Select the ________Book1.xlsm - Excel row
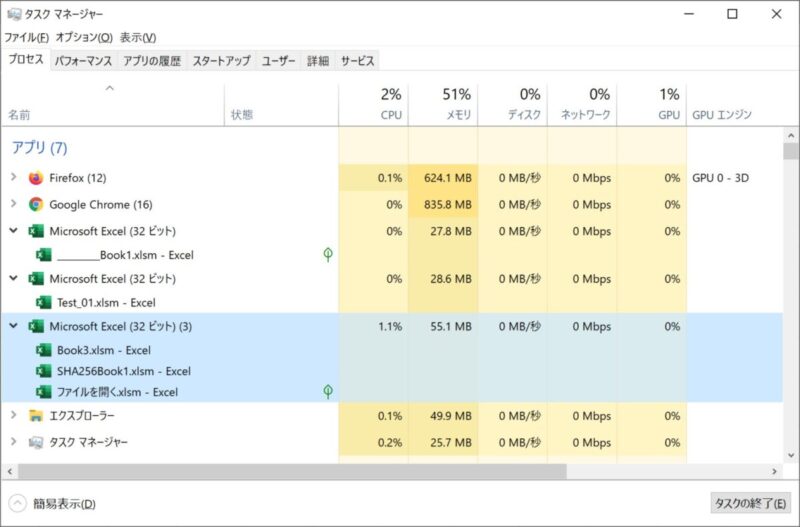This screenshot has width=800, height=527. pos(391,255)
